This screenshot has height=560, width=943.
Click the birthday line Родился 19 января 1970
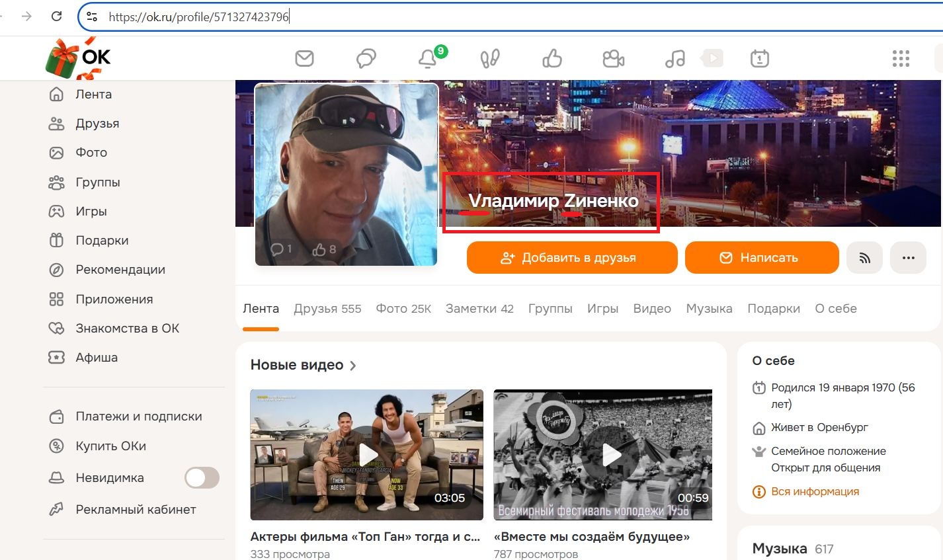[842, 395]
